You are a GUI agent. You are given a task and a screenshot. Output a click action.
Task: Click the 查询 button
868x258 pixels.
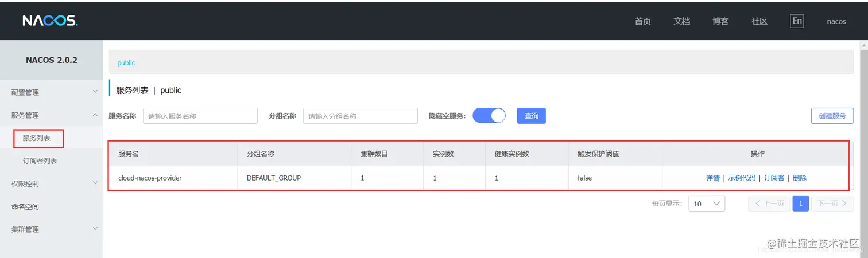[x=532, y=116]
